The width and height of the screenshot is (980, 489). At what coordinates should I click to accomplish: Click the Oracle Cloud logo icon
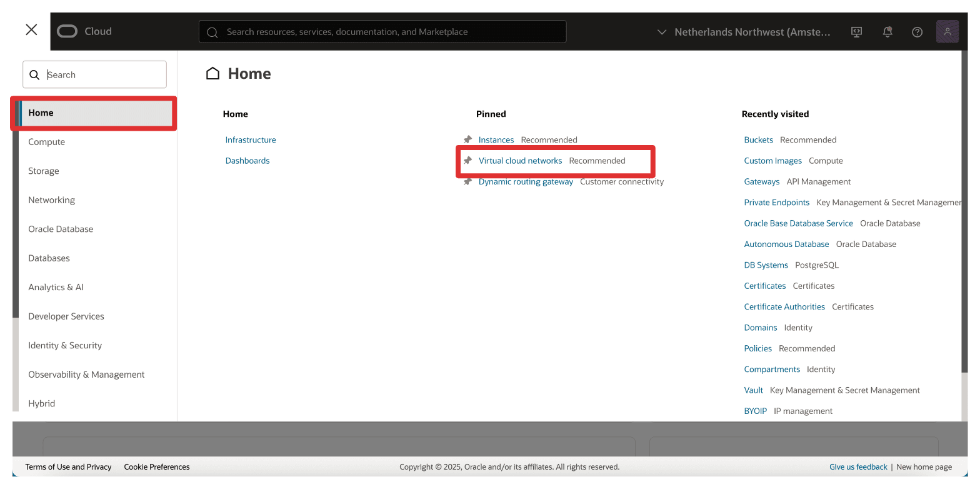pyautogui.click(x=67, y=31)
